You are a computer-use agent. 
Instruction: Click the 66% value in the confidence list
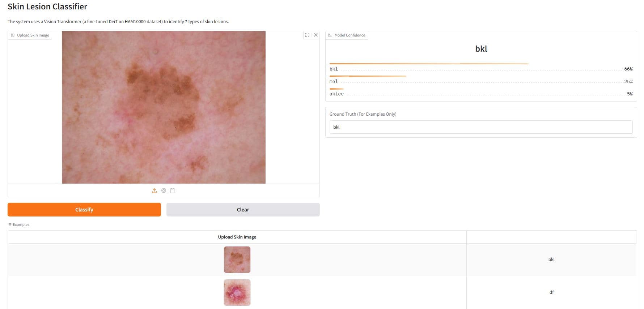628,69
